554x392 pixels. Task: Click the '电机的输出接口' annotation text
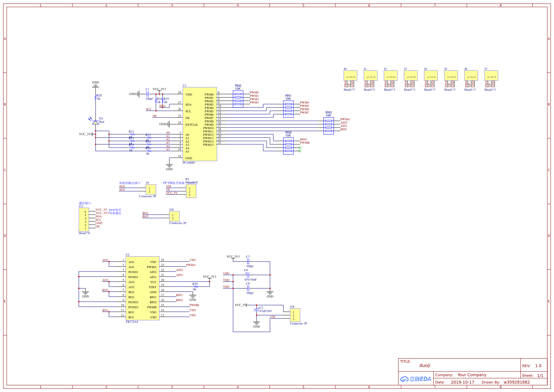130,183
